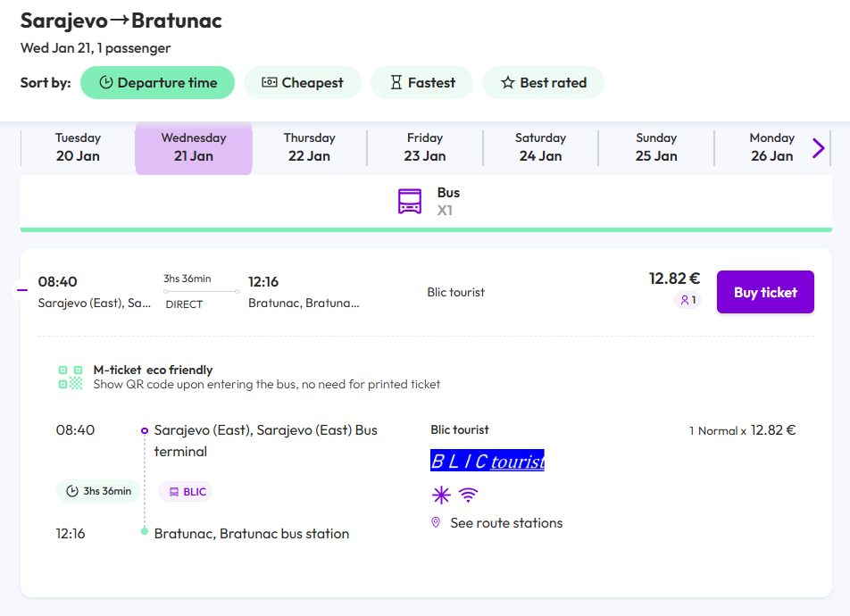Click the banknote icon in Cheapest
This screenshot has width=850, height=616.
(x=270, y=82)
